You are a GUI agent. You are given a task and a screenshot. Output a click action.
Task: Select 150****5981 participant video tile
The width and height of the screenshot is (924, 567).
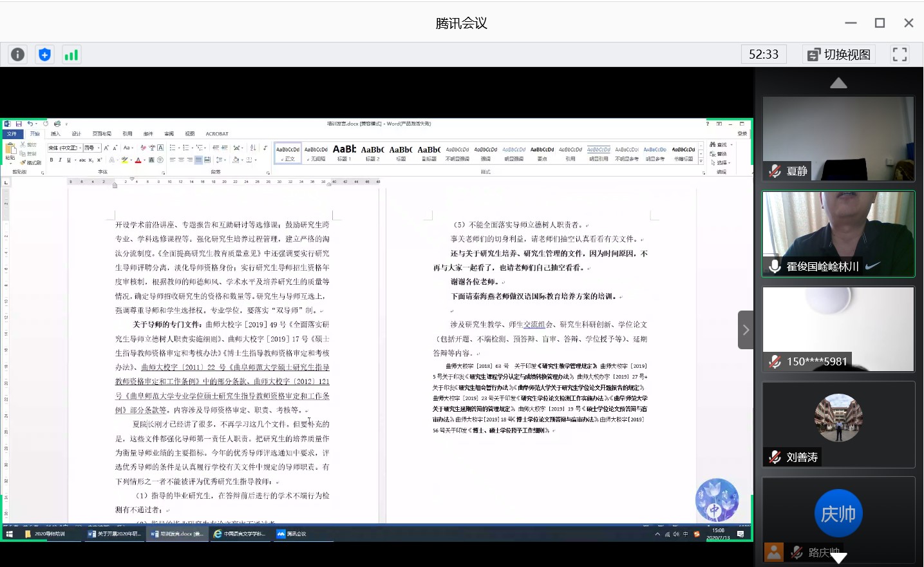tap(838, 329)
